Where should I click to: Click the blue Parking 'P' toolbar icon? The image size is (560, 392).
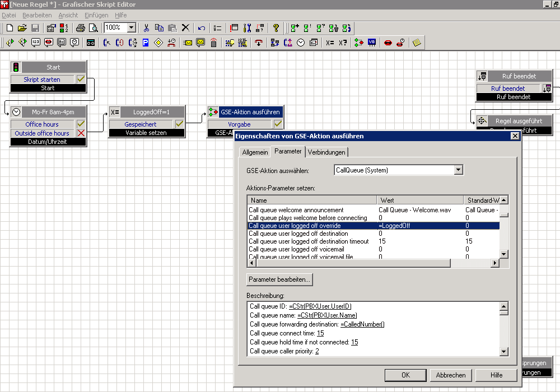146,43
